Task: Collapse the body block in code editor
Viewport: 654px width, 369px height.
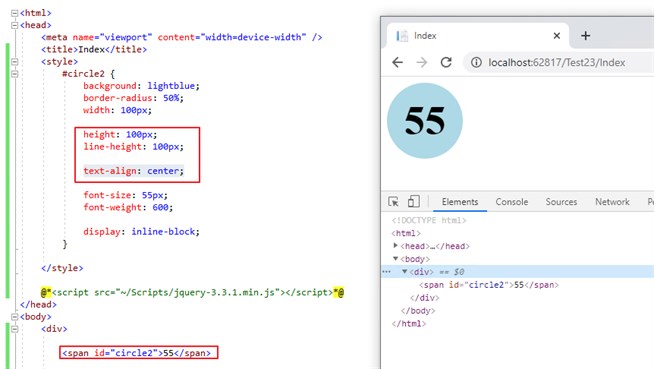Action: click(15, 317)
